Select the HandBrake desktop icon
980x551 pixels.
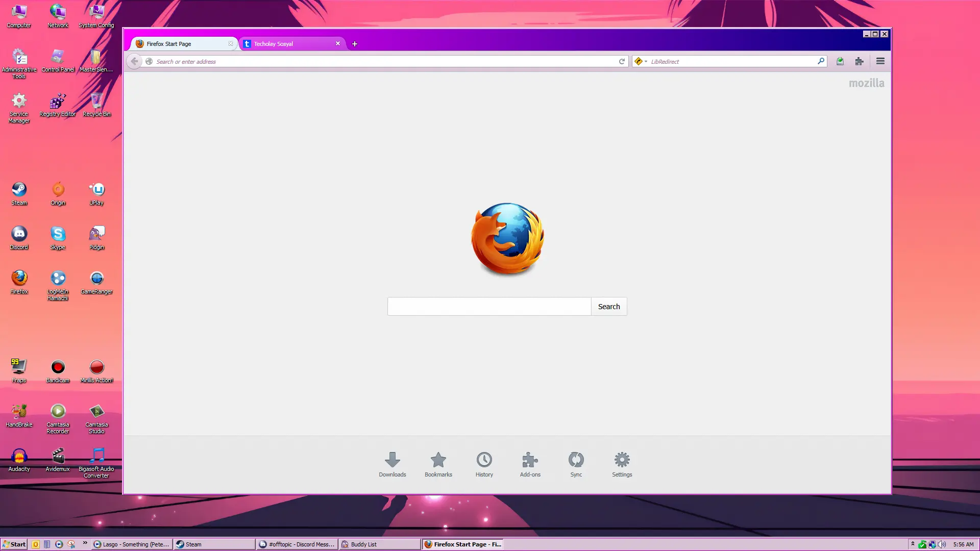[x=19, y=416]
